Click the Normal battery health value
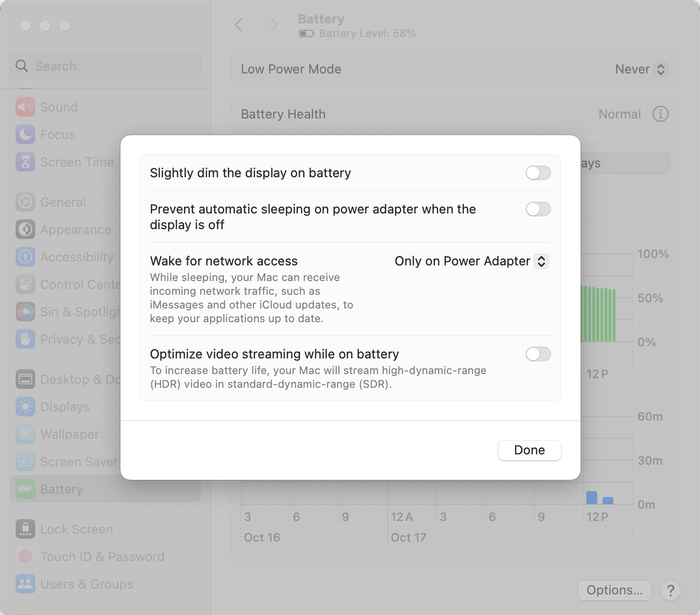 pos(619,114)
